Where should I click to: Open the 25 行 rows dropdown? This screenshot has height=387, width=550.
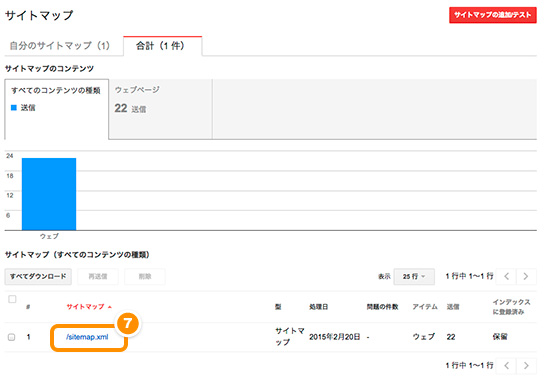[414, 276]
